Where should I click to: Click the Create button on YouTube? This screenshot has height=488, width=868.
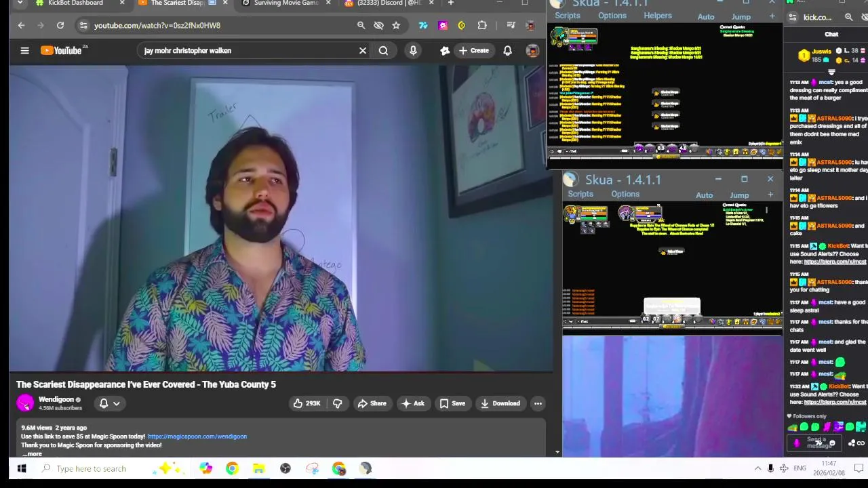(x=473, y=50)
